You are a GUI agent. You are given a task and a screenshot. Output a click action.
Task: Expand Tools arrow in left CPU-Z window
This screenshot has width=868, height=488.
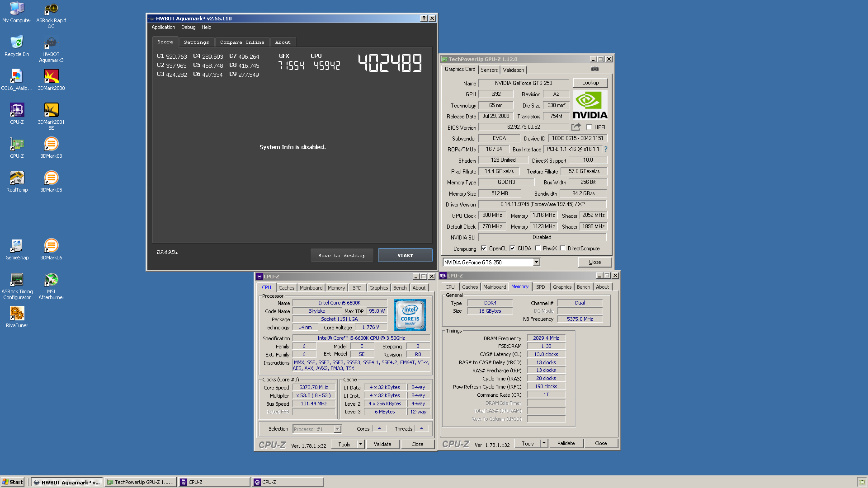click(360, 444)
